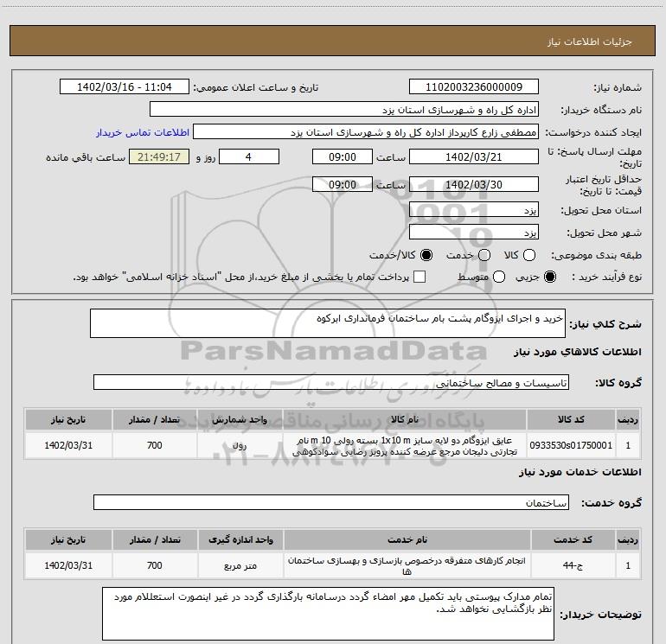Select the خدمت radio button
Viewport: 666px width, 644px height.
click(x=484, y=255)
